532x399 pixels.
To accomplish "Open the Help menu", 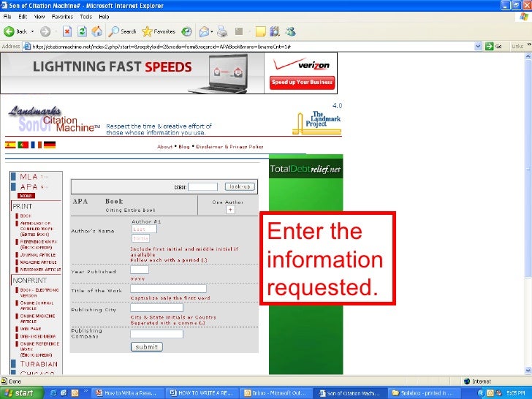I will [x=104, y=16].
